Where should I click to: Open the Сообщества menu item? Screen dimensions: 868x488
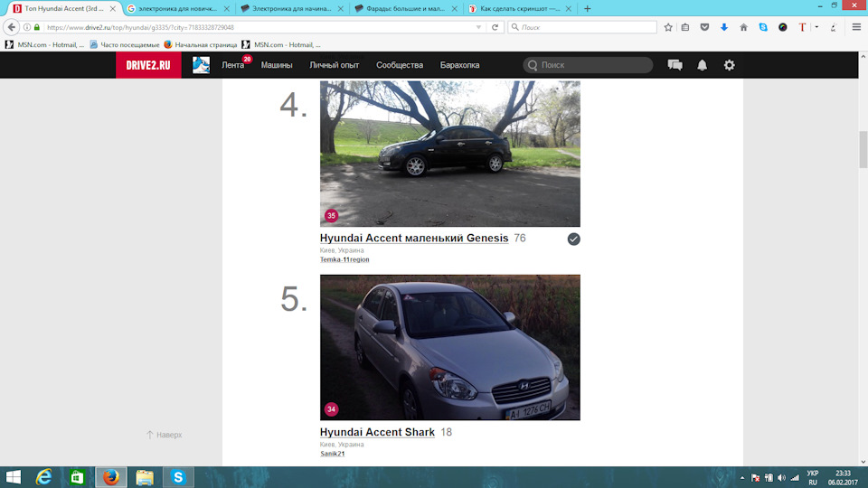399,65
